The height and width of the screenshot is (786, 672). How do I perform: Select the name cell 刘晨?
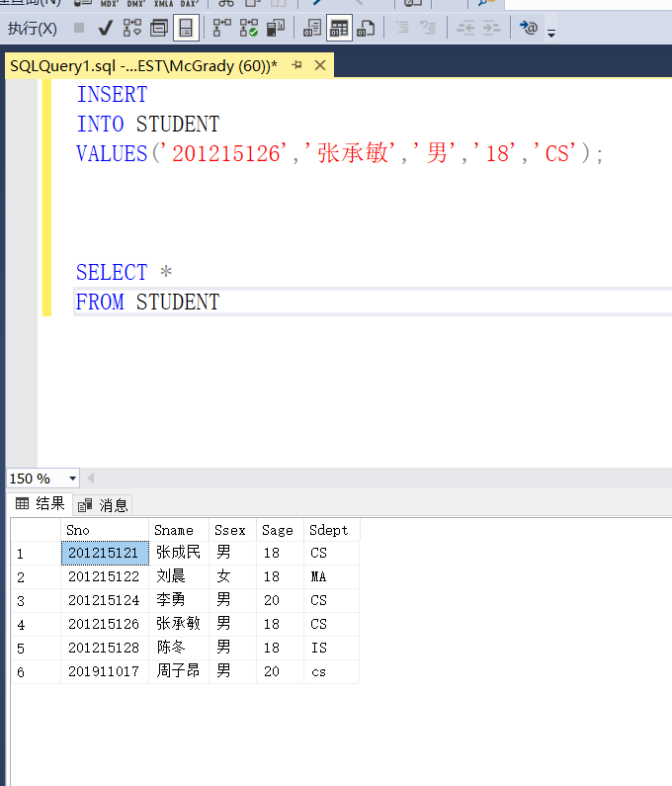tap(179, 576)
